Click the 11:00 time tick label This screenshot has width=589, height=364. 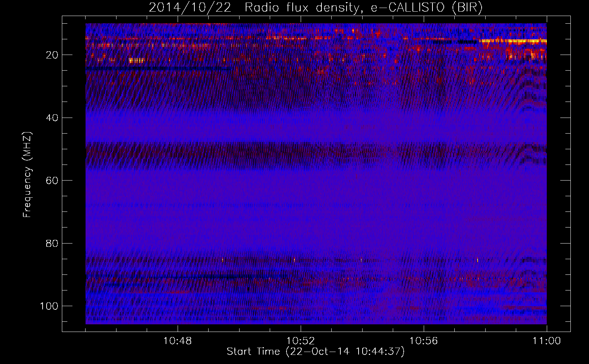tap(546, 341)
